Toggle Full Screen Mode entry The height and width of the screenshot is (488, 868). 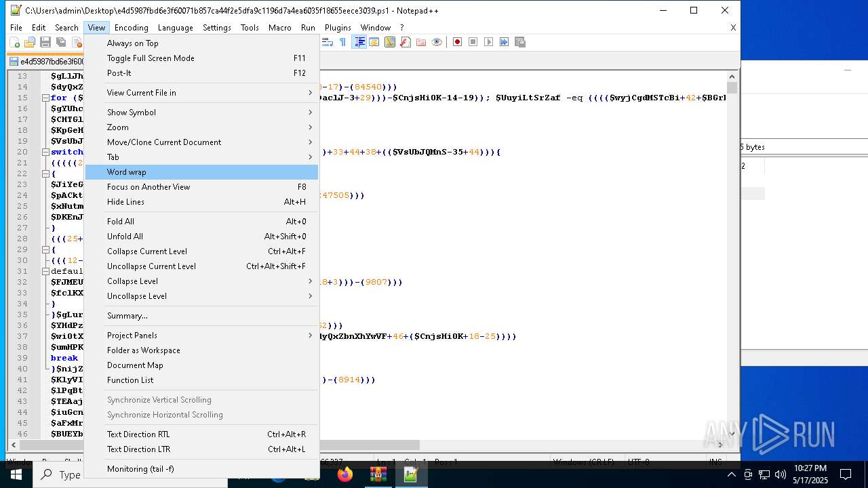click(x=201, y=58)
